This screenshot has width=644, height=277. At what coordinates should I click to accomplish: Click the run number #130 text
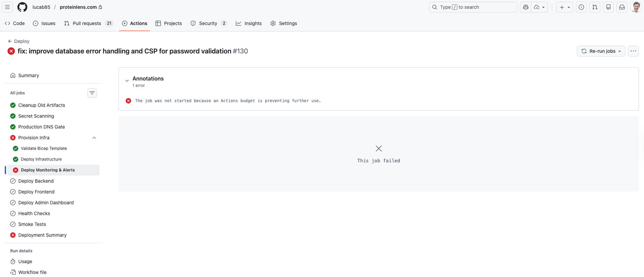[241, 51]
